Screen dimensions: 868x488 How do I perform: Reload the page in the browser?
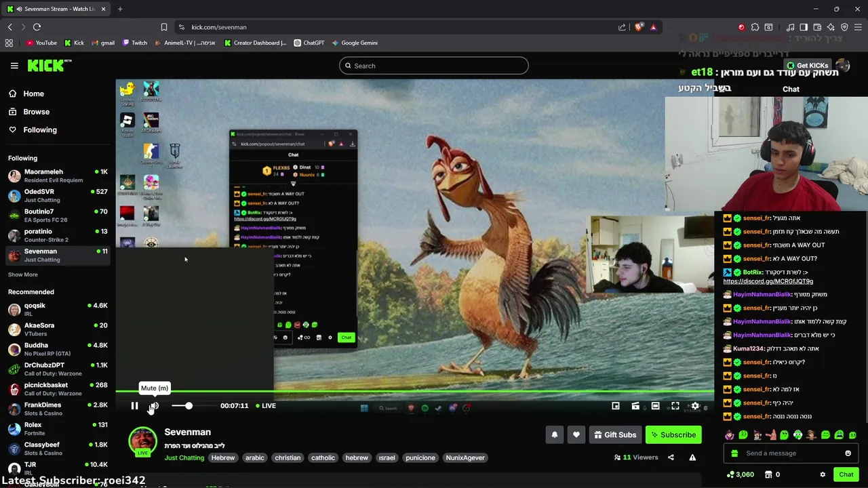37,27
